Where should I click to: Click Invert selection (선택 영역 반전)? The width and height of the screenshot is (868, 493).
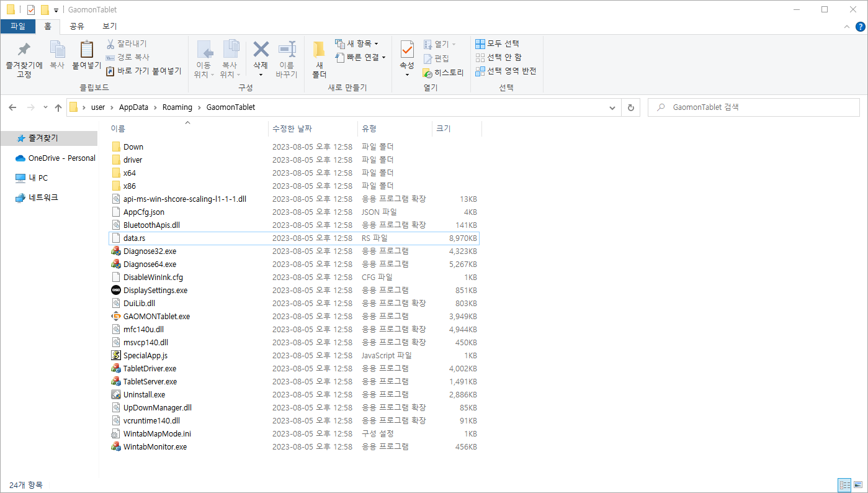point(506,71)
